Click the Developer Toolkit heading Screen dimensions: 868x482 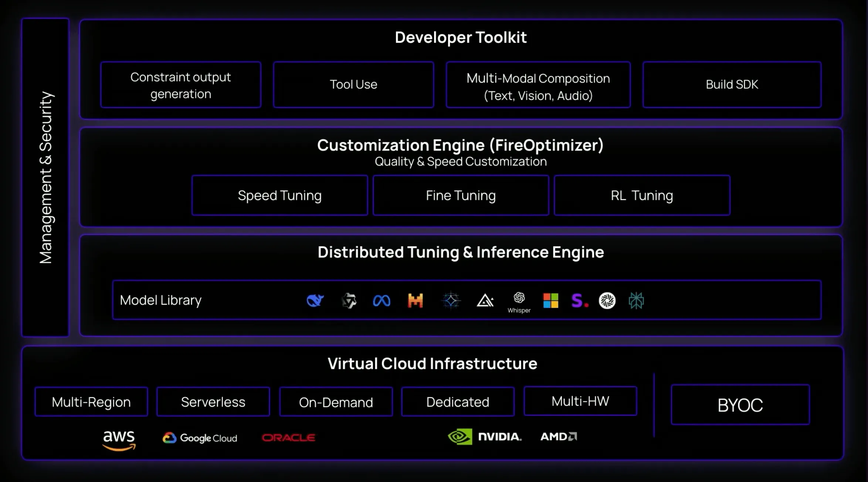point(461,37)
